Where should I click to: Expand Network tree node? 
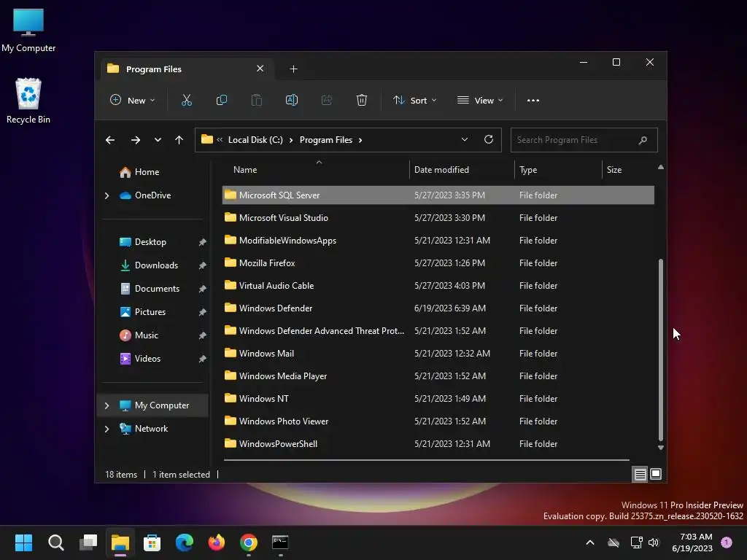(107, 429)
